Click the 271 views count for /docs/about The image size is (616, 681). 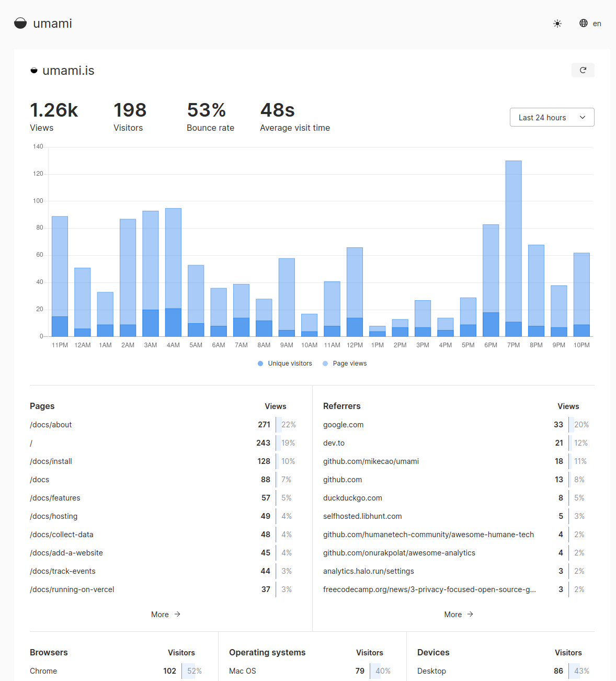[264, 425]
